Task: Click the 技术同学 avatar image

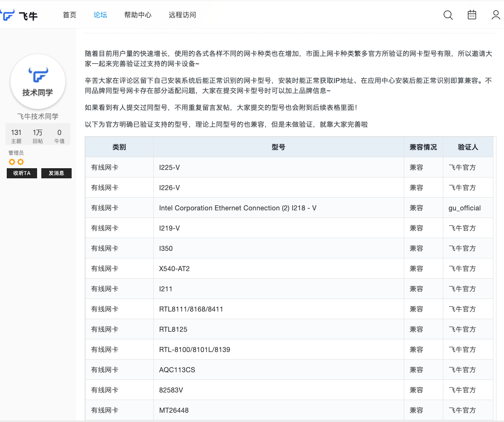Action: coord(38,82)
